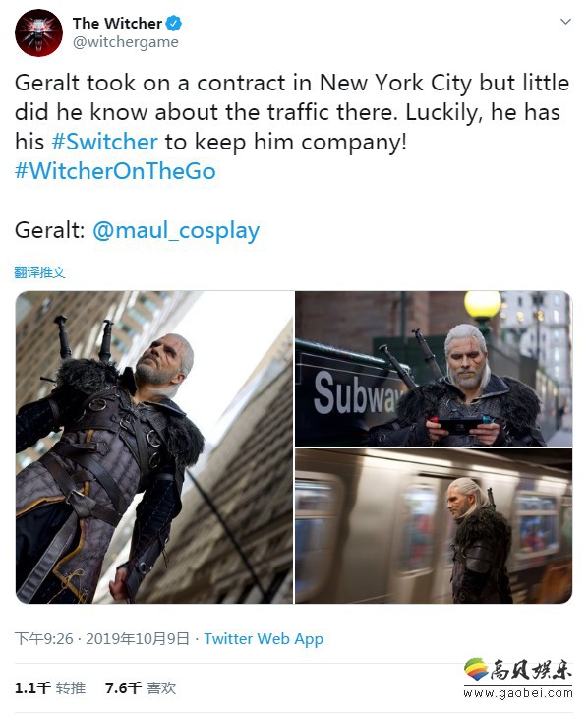
Task: Open the large left Geralt street photo
Action: pyautogui.click(x=154, y=447)
